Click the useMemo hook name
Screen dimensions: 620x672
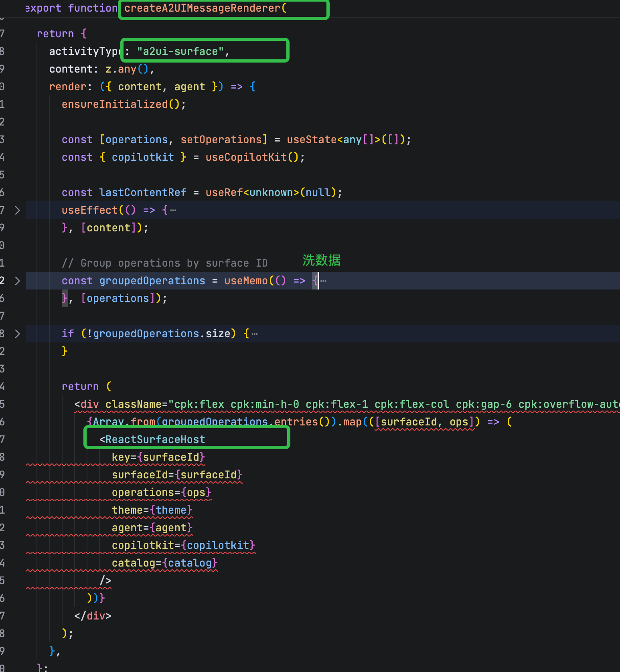pos(246,281)
